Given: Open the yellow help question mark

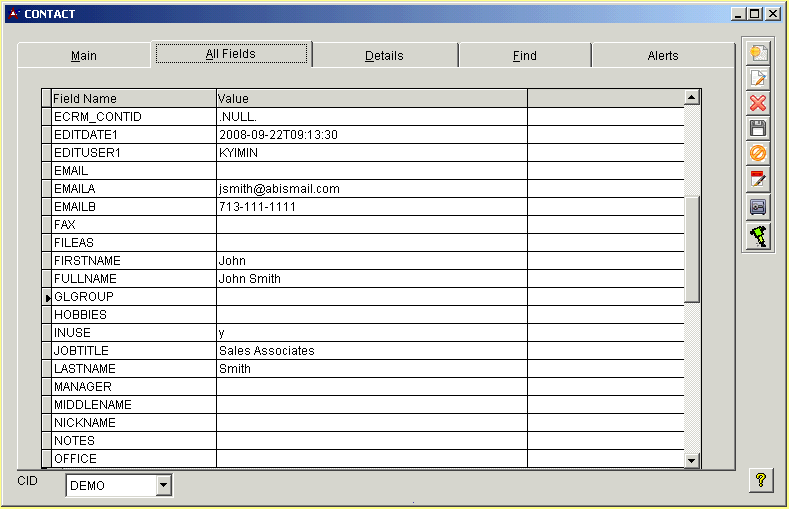Looking at the screenshot, I should point(761,481).
